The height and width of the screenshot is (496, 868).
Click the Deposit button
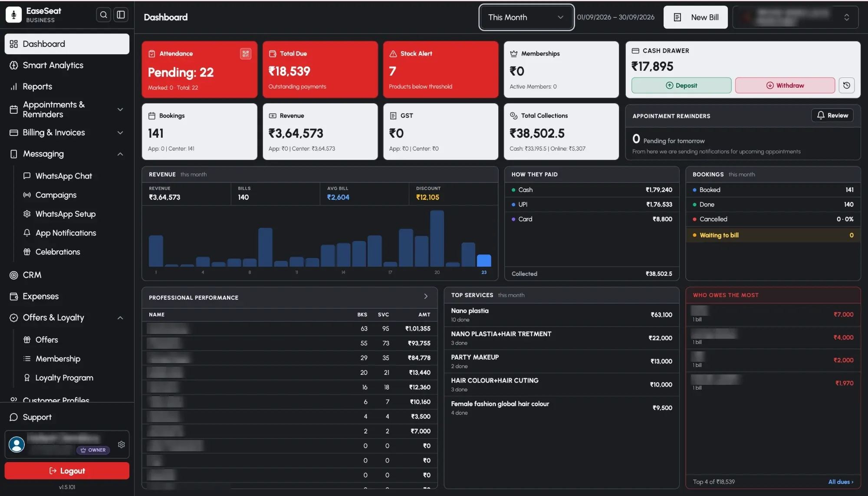pos(681,86)
